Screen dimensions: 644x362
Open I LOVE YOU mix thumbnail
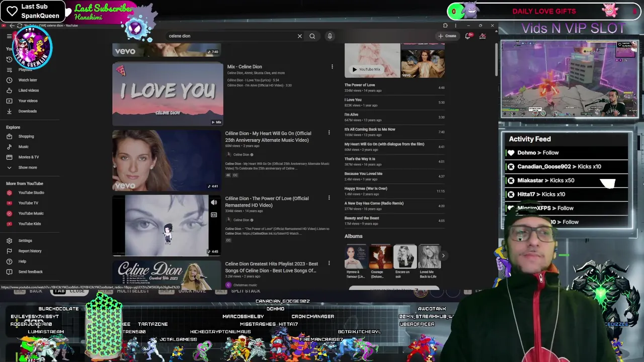coord(168,94)
